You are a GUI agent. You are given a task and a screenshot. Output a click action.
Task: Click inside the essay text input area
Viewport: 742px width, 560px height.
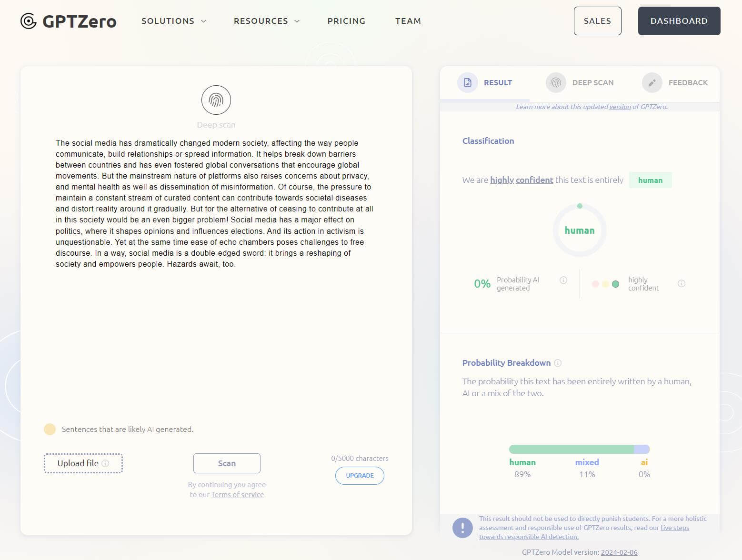pos(215,333)
